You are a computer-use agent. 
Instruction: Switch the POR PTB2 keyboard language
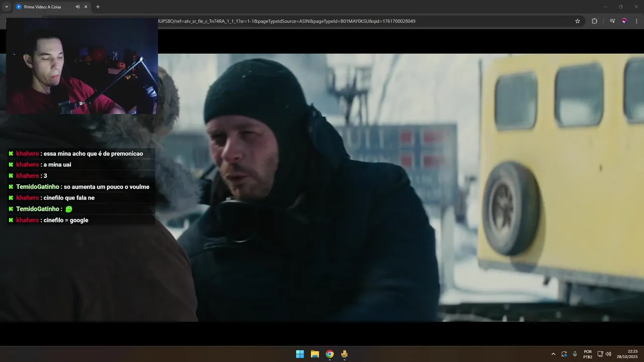tap(588, 354)
